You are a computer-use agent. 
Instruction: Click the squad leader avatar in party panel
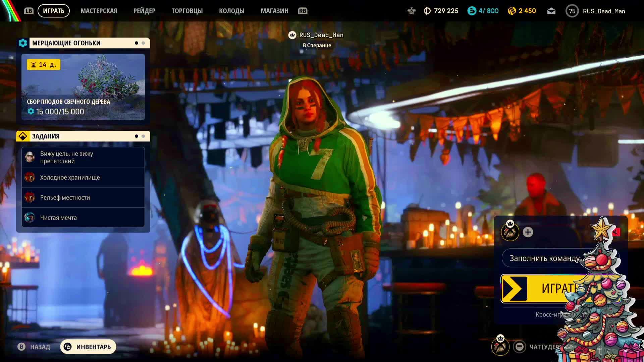click(x=510, y=232)
